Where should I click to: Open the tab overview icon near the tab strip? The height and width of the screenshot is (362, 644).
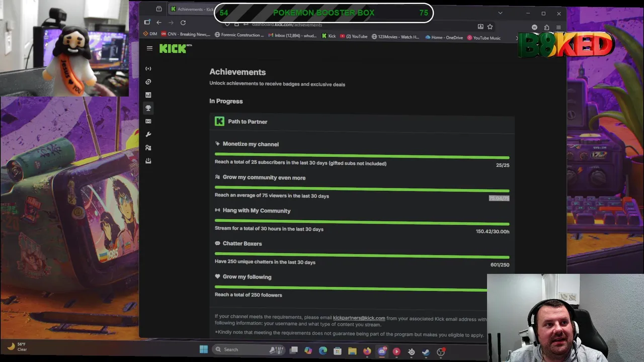pos(159,9)
